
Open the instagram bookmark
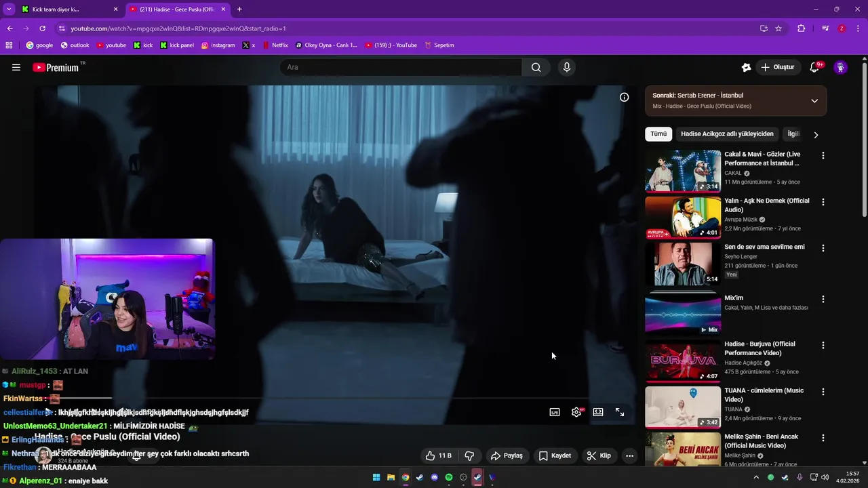coord(218,45)
